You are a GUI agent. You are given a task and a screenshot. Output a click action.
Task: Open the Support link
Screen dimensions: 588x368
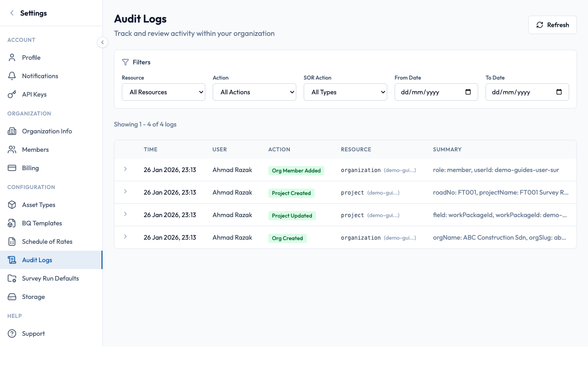33,333
